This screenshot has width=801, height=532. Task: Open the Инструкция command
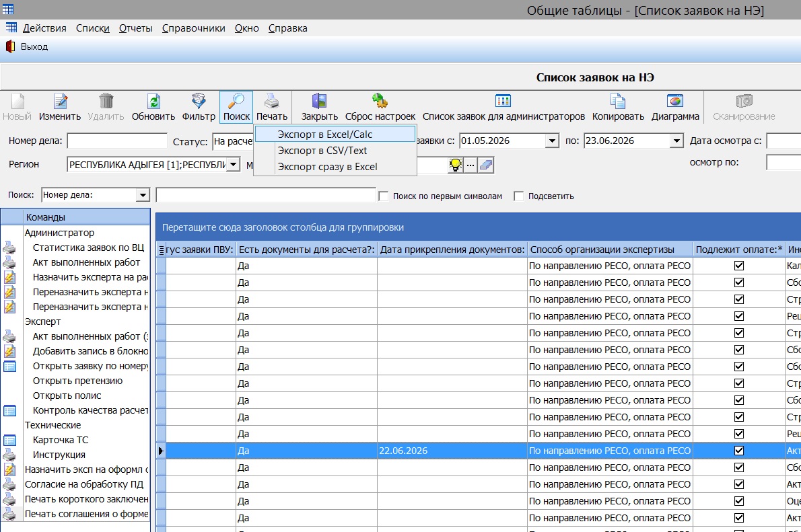click(59, 455)
